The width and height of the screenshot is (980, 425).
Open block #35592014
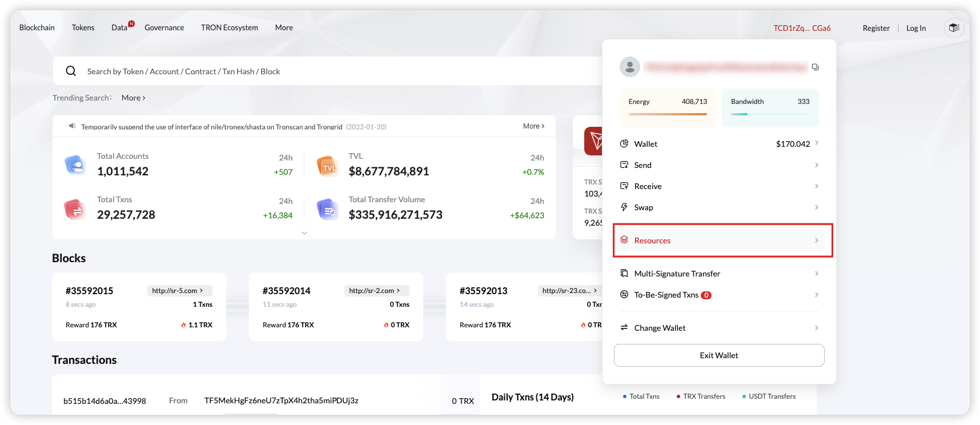tap(286, 291)
